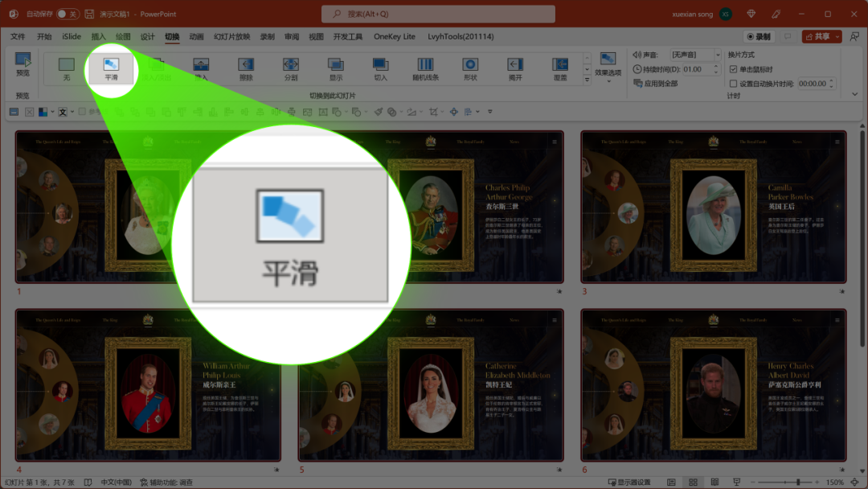The width and height of the screenshot is (868, 489).
Task: Collapse the ribbon chevron
Action: (x=854, y=95)
